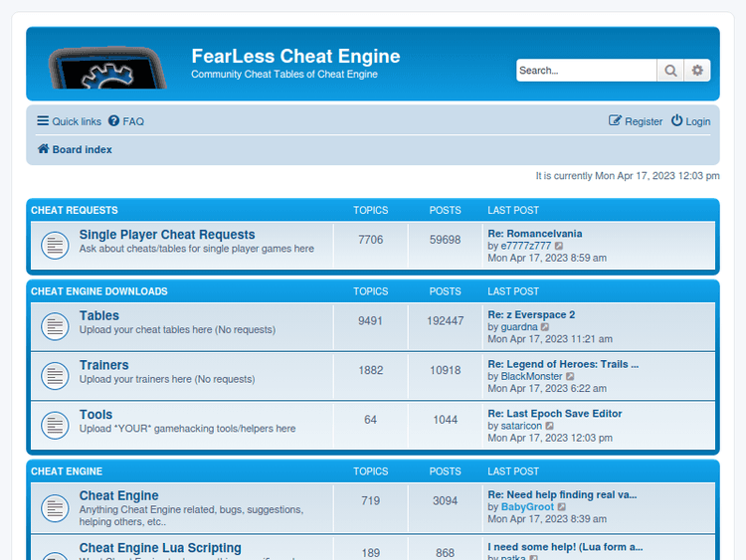View latest post icon beside e7777z777
The height and width of the screenshot is (560, 746).
[559, 246]
